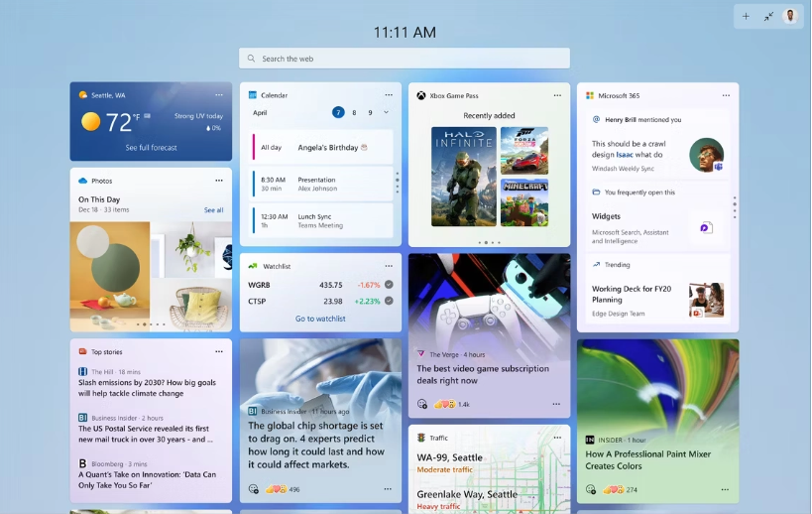Image resolution: width=812 pixels, height=514 pixels.
Task: Open more options on Paint Mixer article
Action: click(x=725, y=489)
